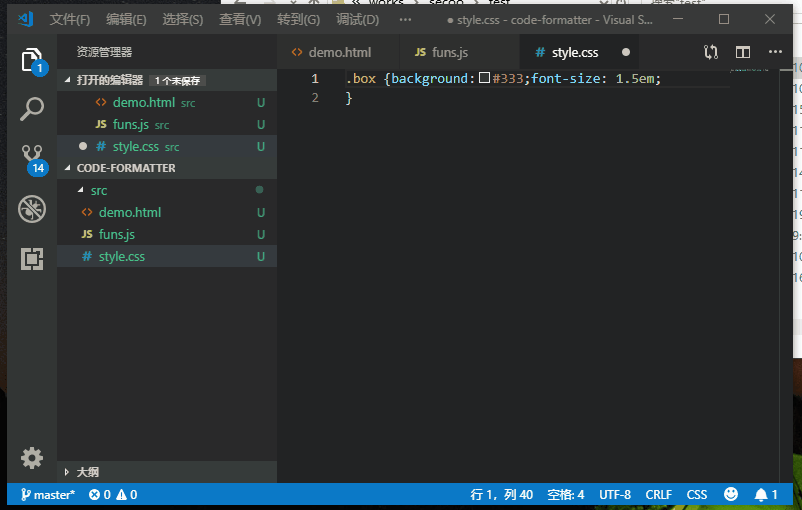Click the U git status of funs.js in src
Image resolution: width=802 pixels, height=510 pixels.
261,234
